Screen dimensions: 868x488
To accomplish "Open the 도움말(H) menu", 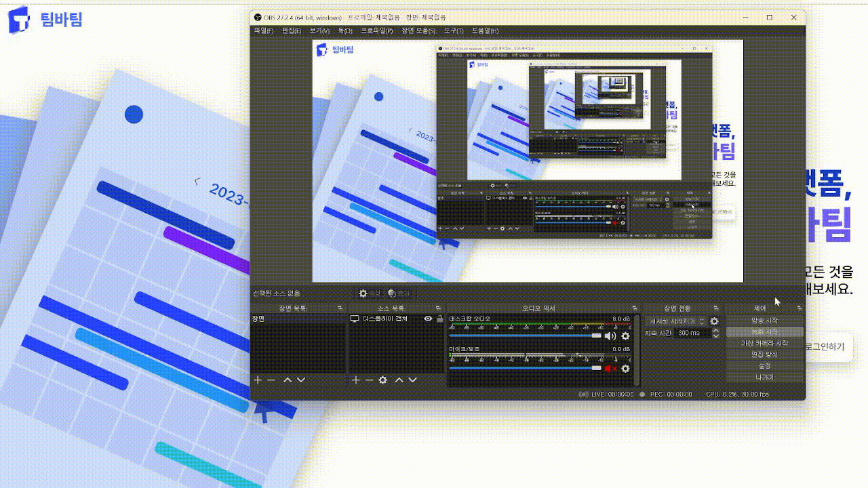I will tap(485, 31).
